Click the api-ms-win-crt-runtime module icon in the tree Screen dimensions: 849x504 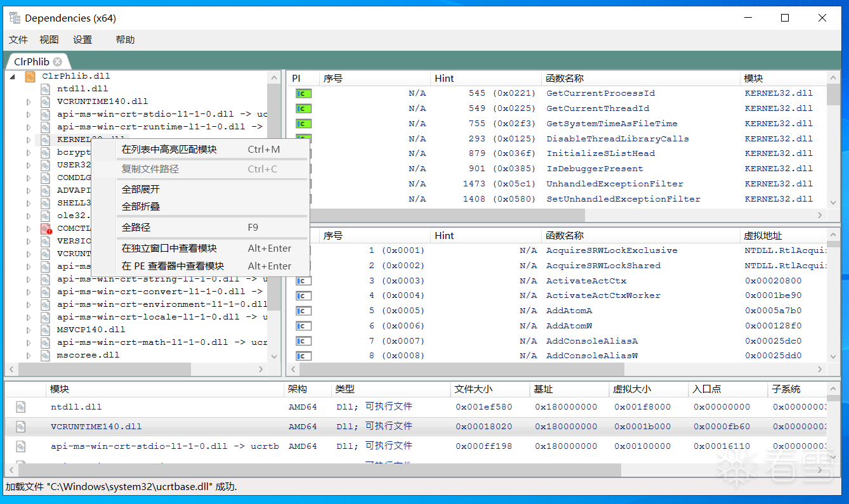coord(45,127)
